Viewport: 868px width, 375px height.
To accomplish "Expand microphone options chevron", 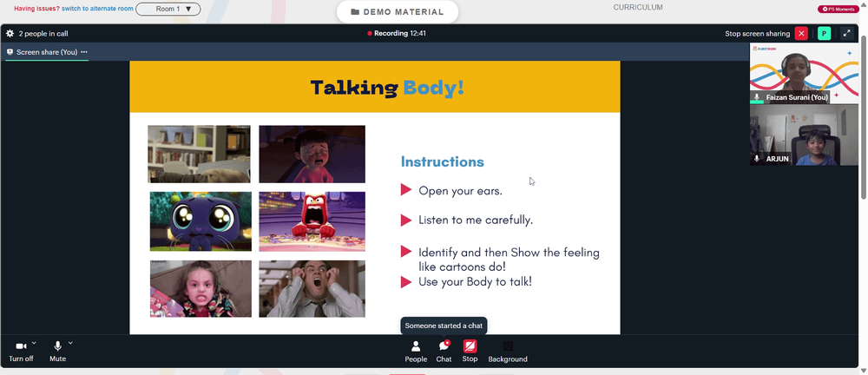I will [70, 343].
